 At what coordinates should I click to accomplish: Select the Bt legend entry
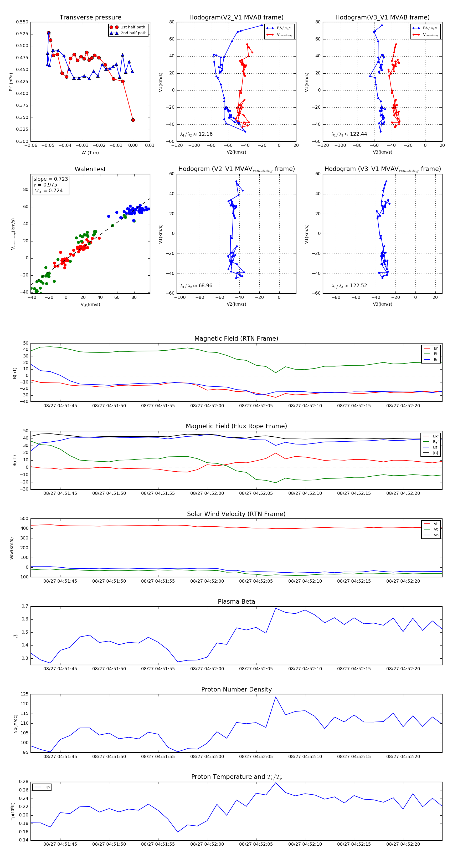tap(431, 354)
